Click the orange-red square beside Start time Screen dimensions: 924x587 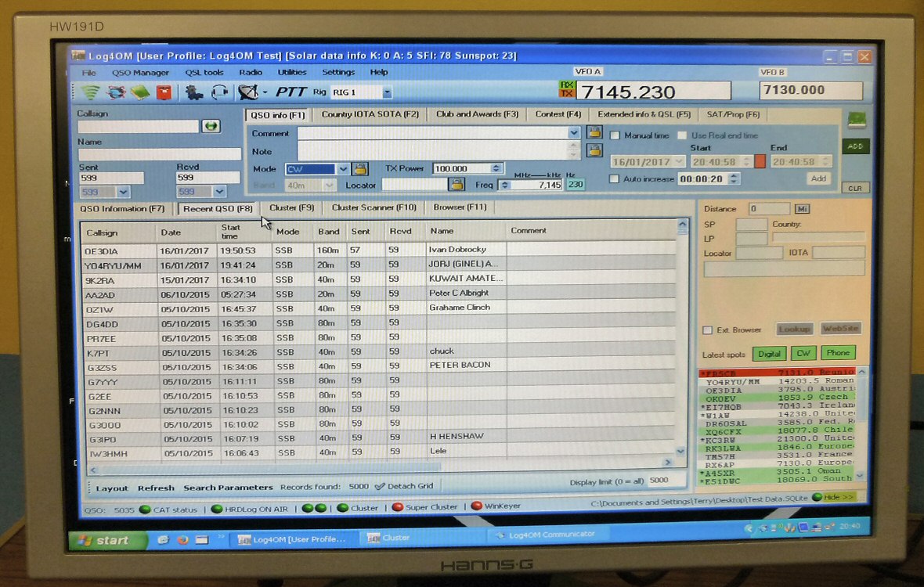click(760, 161)
